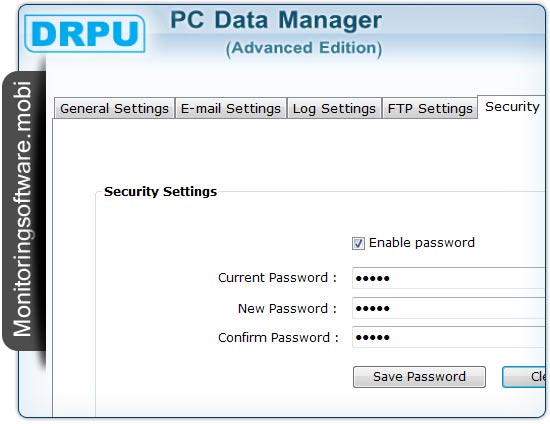The height and width of the screenshot is (424, 550).
Task: Switch to the E-mail Settings tab
Action: click(x=231, y=108)
